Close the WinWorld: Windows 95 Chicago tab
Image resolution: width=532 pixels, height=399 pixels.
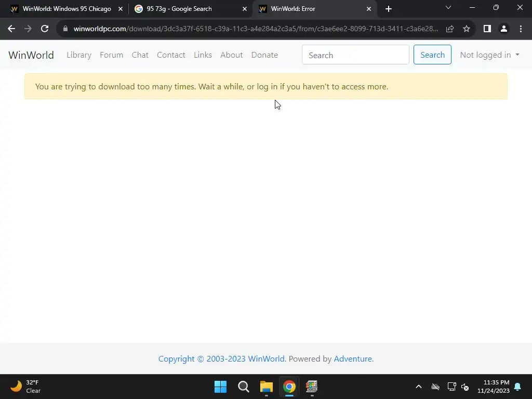[x=121, y=9]
